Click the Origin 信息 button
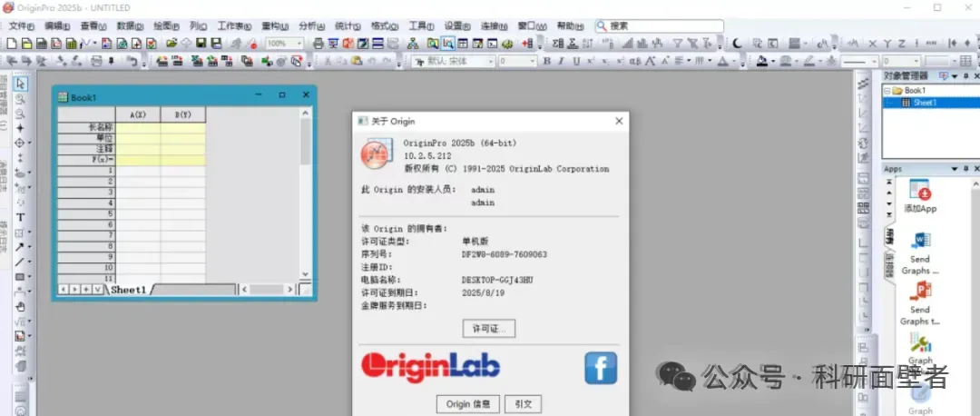 tap(467, 403)
